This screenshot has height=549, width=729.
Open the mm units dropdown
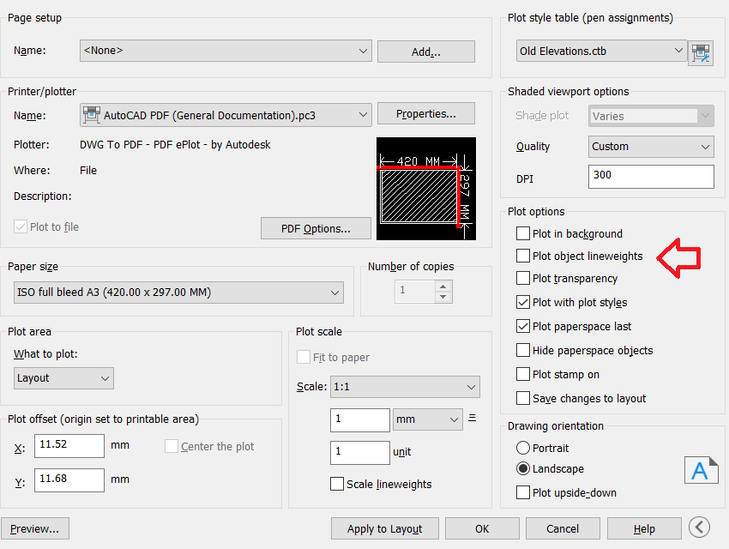428,419
